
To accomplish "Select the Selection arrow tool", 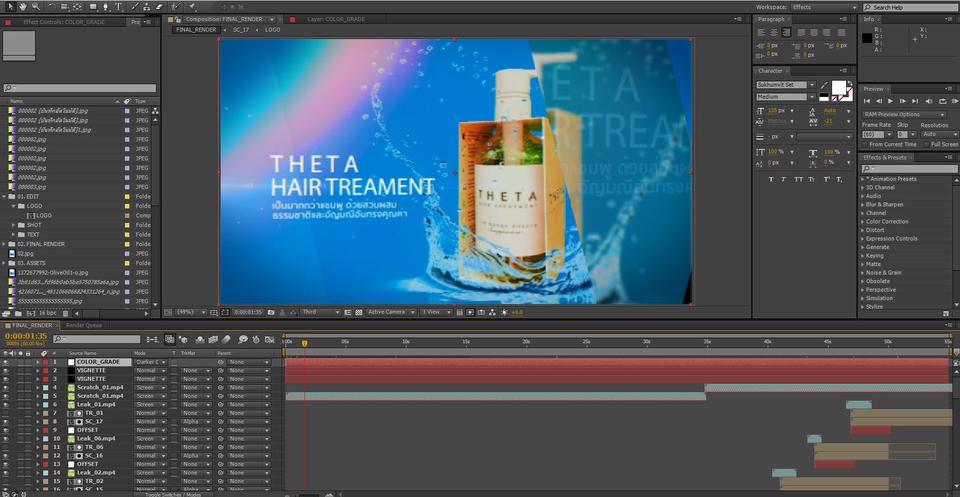I will point(10,7).
